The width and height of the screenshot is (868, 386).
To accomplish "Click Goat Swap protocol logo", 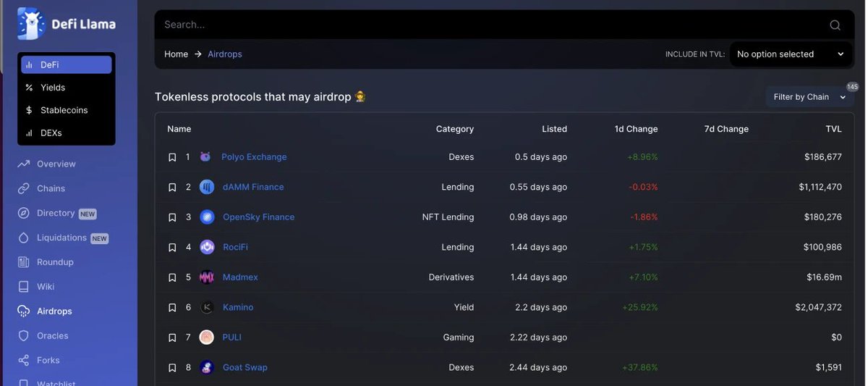I will click(207, 367).
